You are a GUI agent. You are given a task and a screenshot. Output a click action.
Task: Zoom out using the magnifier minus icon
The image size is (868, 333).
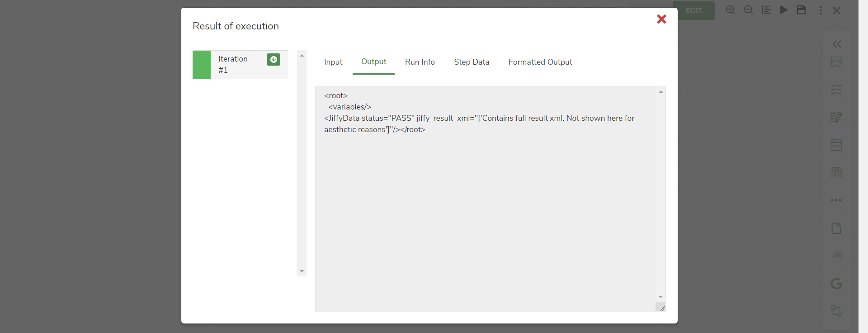[x=749, y=10]
